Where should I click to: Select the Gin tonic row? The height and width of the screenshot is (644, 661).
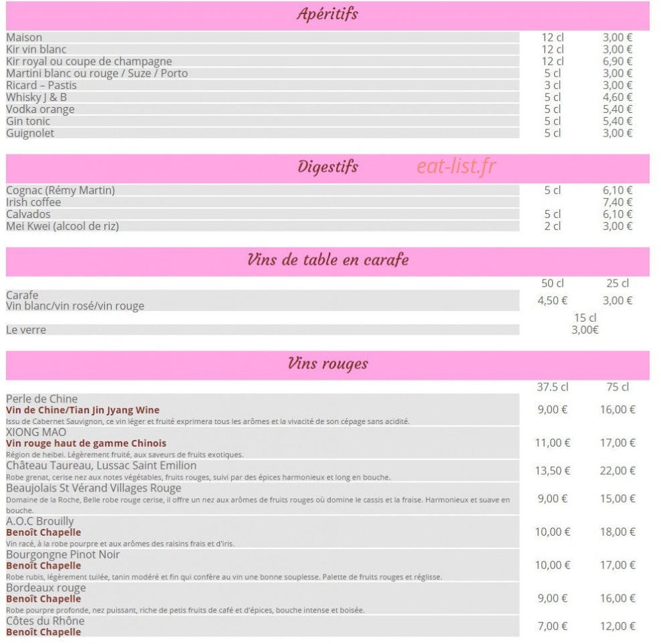(262, 121)
